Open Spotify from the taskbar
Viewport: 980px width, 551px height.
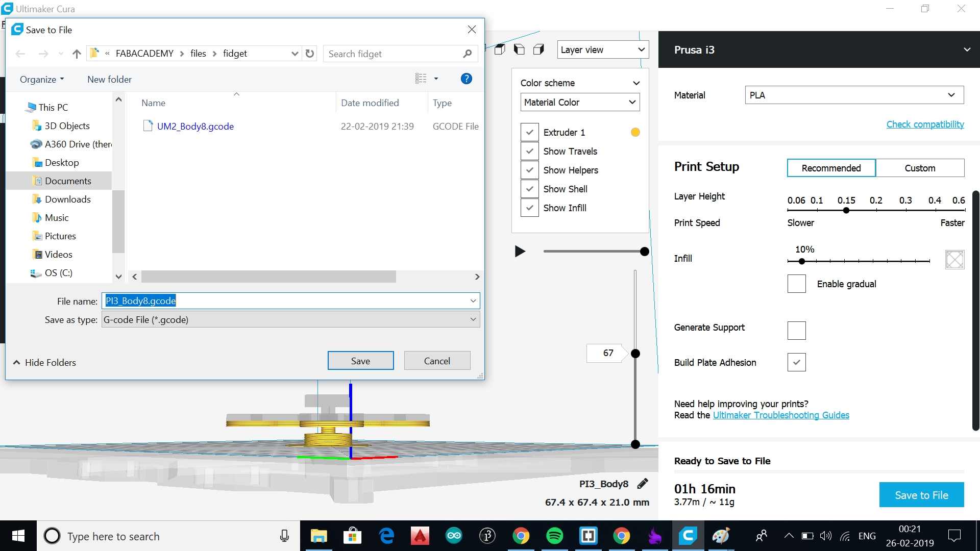[554, 536]
